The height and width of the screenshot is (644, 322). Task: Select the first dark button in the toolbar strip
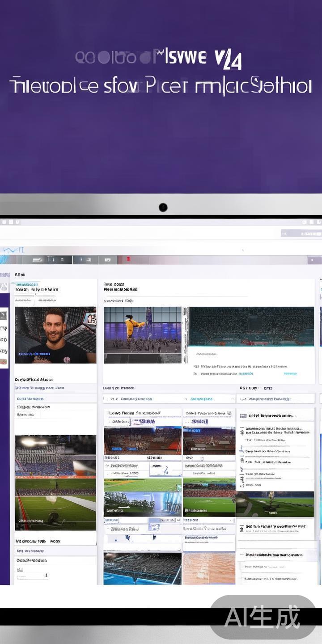click(38, 260)
